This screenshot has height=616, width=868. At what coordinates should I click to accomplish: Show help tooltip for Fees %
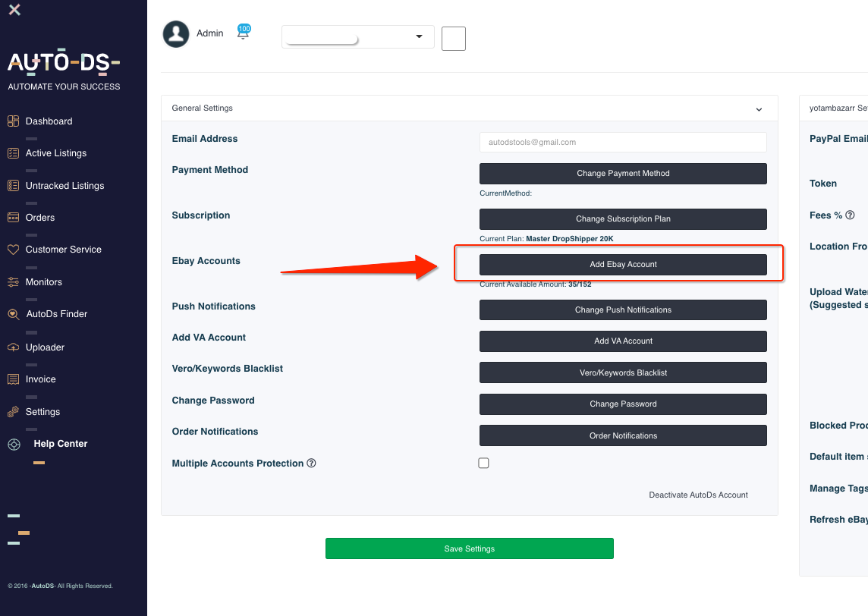(x=851, y=215)
